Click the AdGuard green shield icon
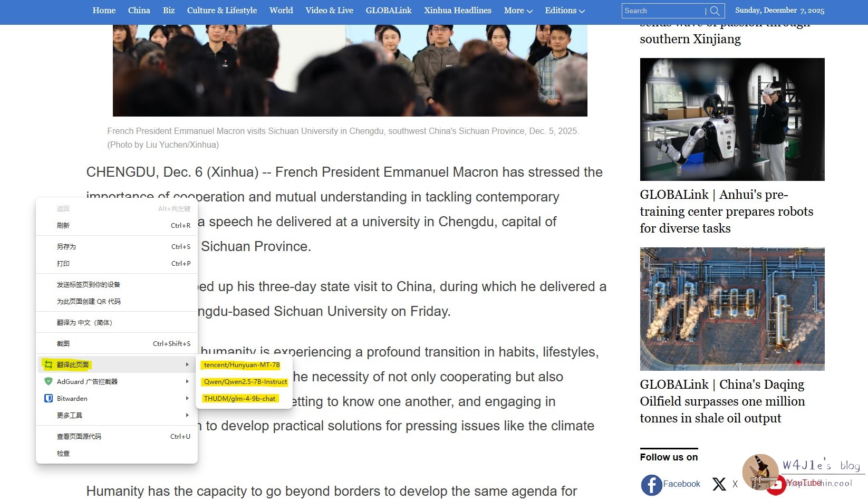868x500 pixels. pos(49,382)
